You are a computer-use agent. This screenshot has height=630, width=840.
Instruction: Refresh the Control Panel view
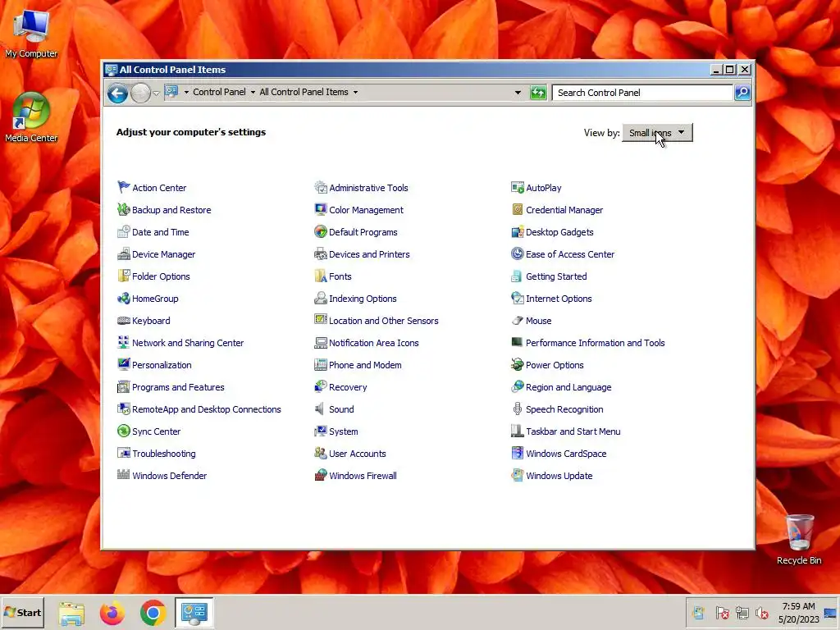coord(538,93)
